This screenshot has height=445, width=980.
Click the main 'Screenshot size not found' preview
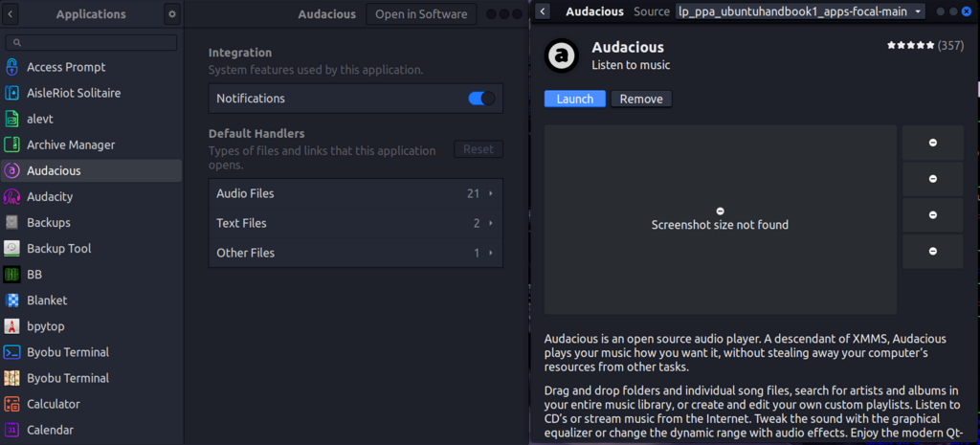point(720,219)
